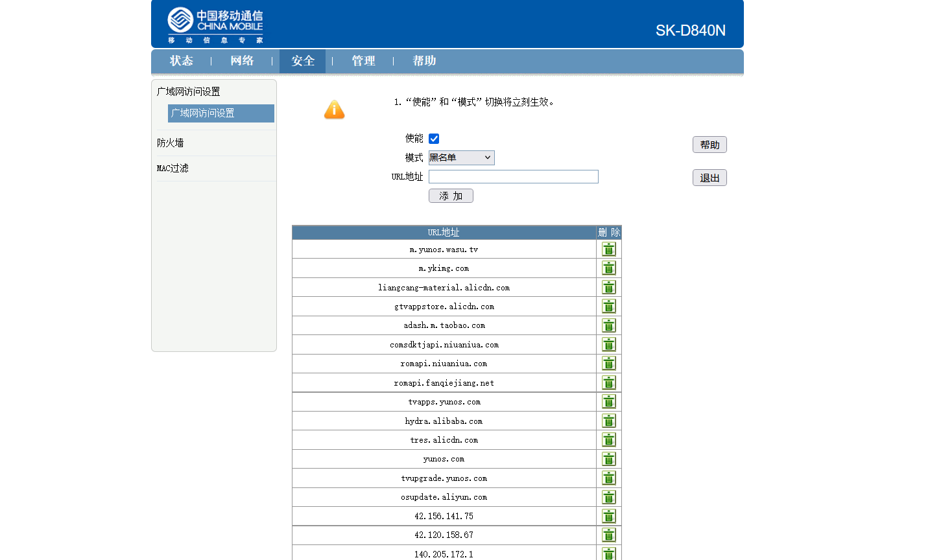930x560 pixels.
Task: Open the 安全 security tab
Action: pos(303,61)
